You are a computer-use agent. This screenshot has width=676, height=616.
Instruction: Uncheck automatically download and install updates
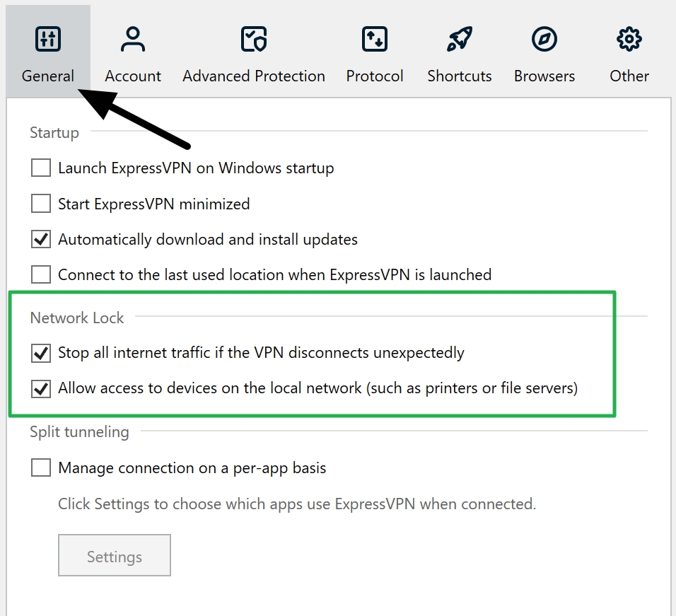(40, 239)
